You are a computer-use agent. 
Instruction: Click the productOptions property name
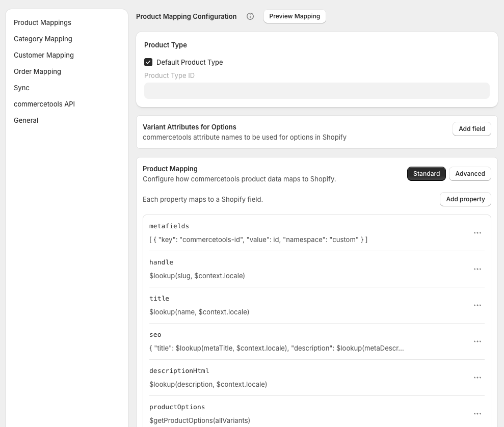(x=177, y=407)
